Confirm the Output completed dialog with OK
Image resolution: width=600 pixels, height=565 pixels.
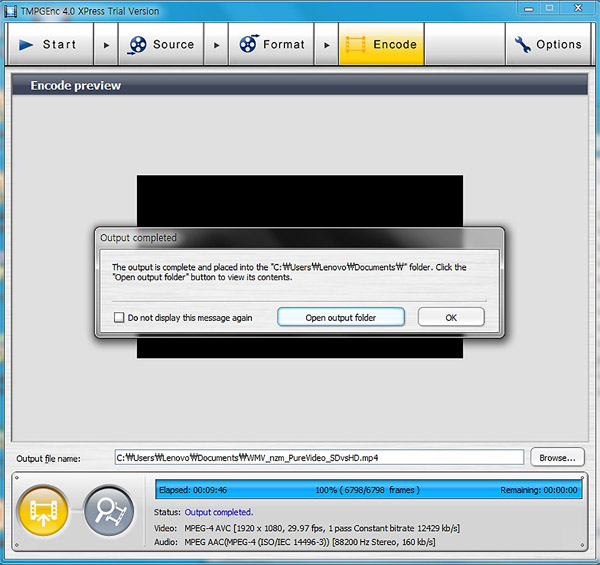(x=451, y=317)
